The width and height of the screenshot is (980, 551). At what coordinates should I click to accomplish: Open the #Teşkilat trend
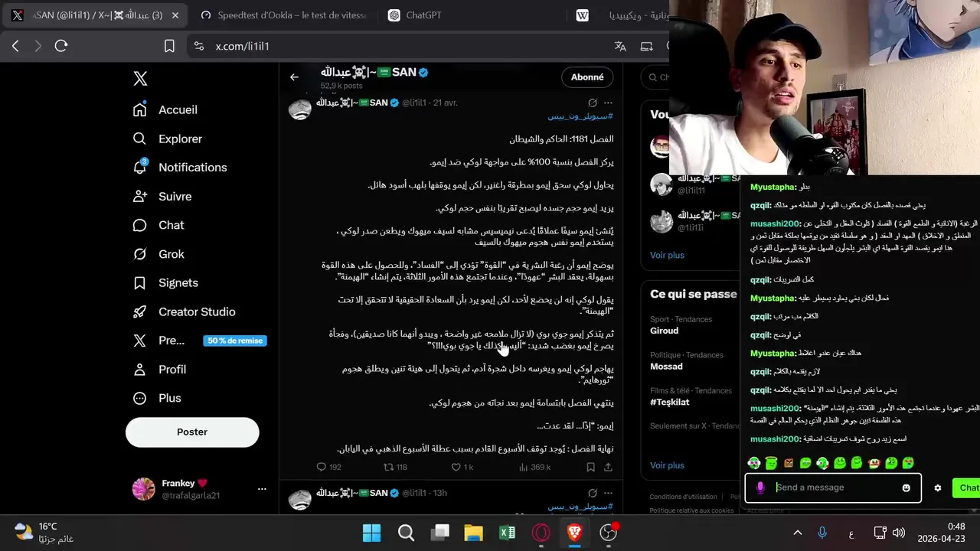tap(670, 402)
